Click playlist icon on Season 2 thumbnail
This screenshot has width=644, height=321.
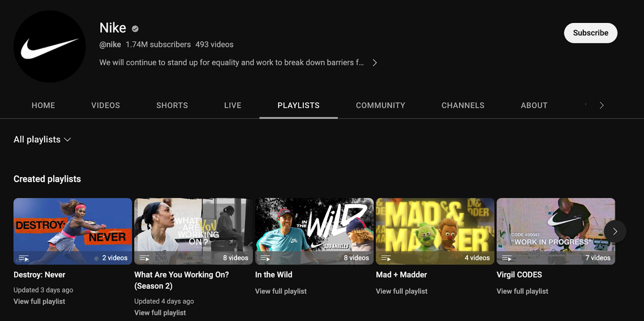click(144, 258)
